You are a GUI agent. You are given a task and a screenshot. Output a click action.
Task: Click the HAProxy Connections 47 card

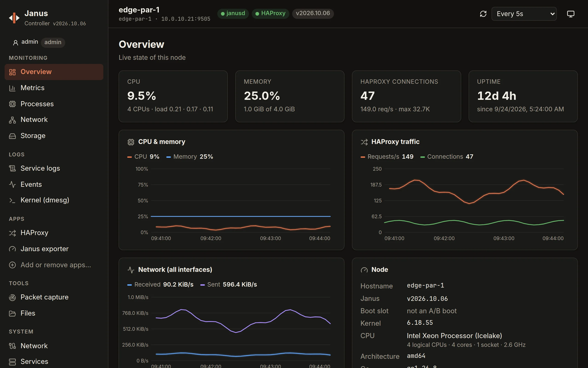[406, 96]
